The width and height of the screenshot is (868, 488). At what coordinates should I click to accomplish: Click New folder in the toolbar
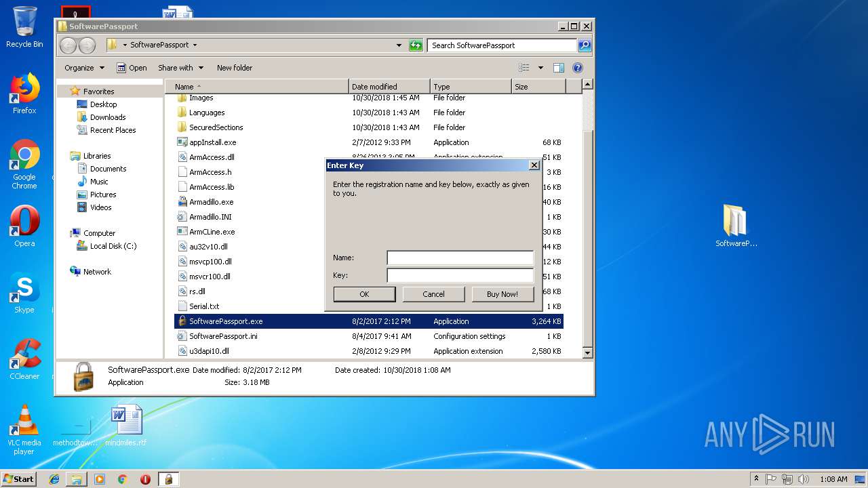tap(235, 68)
